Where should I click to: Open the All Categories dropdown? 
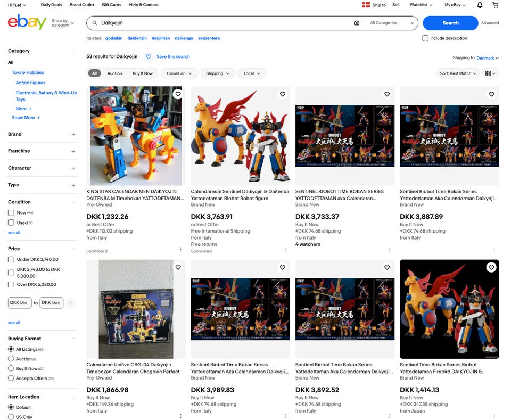click(x=392, y=23)
